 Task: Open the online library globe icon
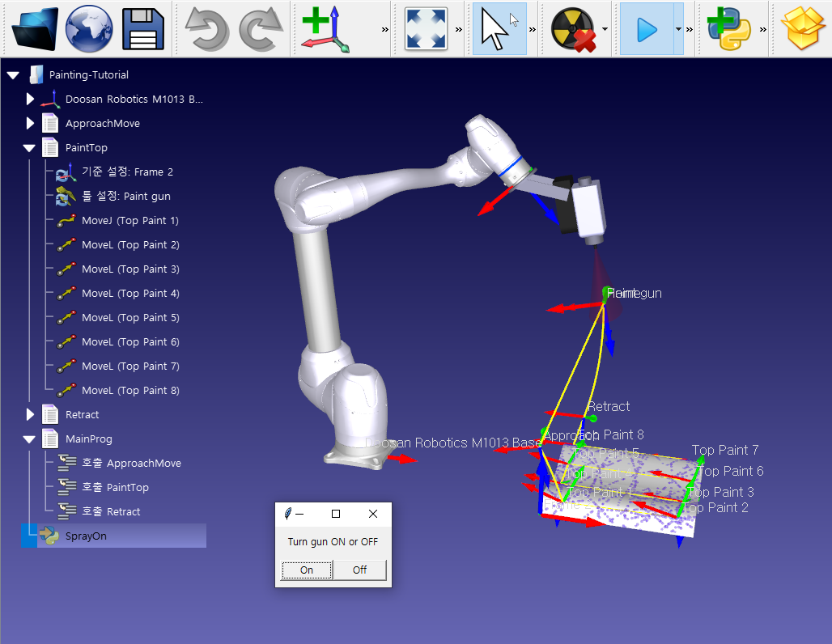click(89, 29)
